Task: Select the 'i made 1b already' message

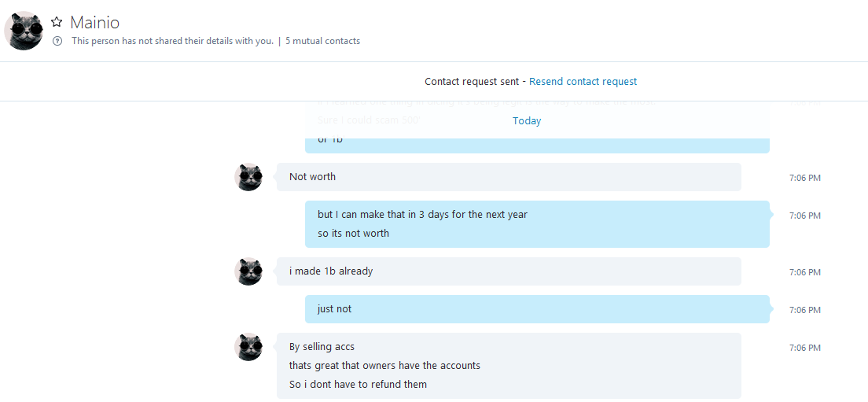Action: [x=509, y=271]
